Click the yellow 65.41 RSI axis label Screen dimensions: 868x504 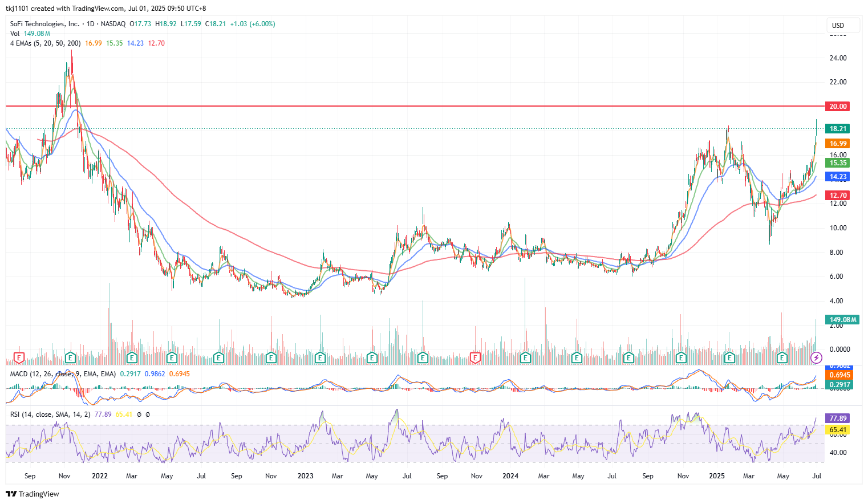click(838, 430)
